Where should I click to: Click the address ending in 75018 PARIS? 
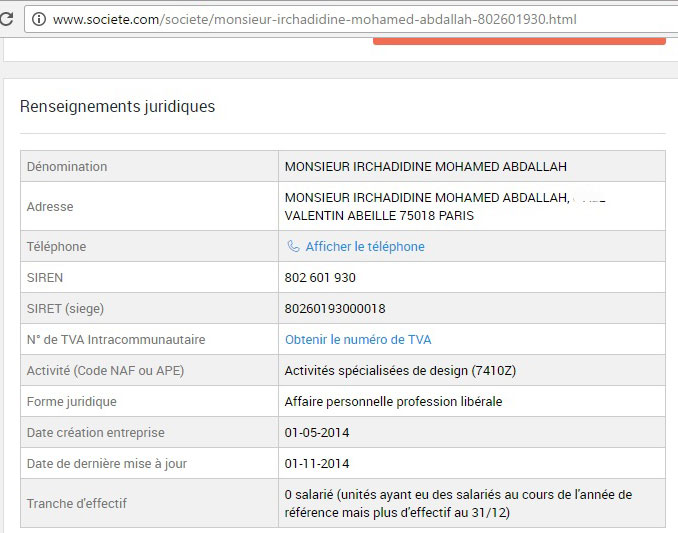tap(379, 215)
